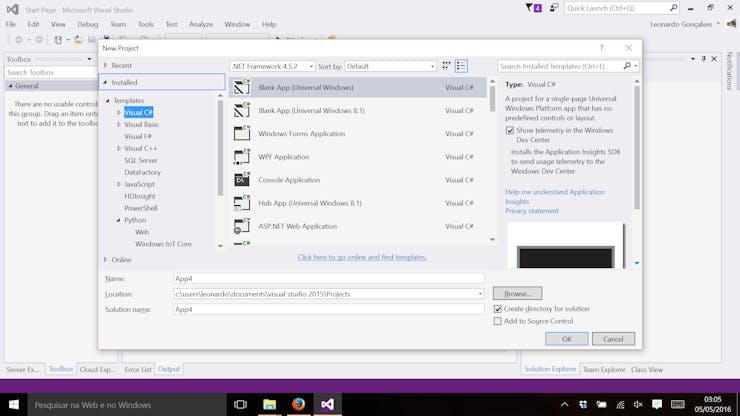The height and width of the screenshot is (416, 740).
Task: Click the Cancel button
Action: 613,339
